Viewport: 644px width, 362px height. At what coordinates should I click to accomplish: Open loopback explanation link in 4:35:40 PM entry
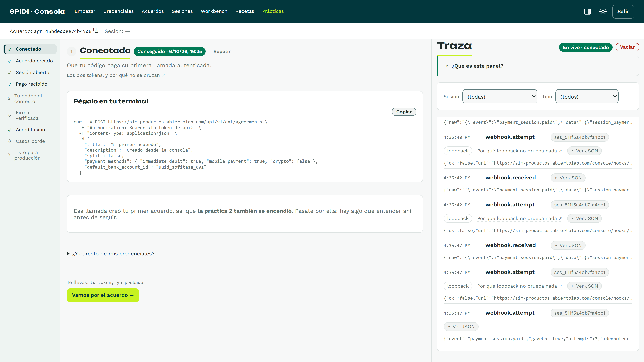[x=519, y=151]
